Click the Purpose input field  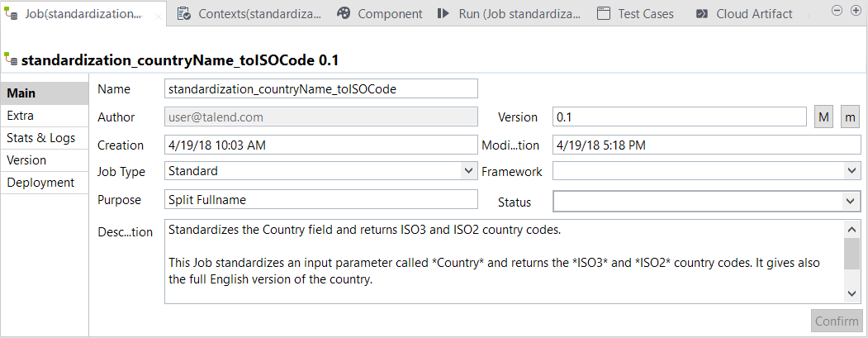(321, 199)
